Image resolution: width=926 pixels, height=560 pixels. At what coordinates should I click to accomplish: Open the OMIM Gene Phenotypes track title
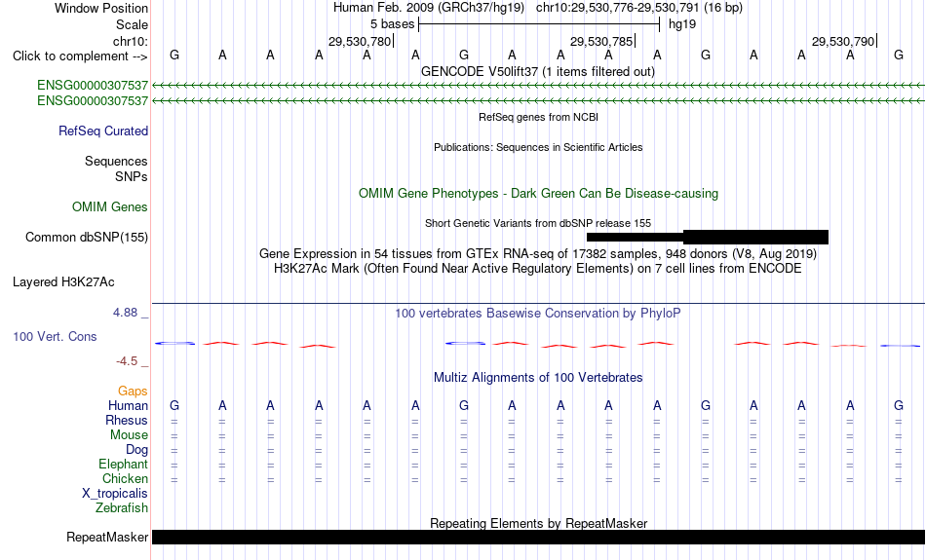click(x=538, y=194)
